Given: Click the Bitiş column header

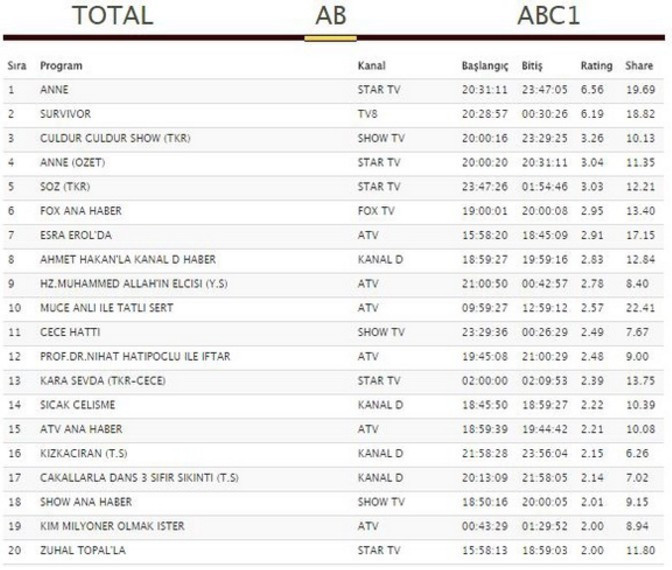Looking at the screenshot, I should 532,66.
